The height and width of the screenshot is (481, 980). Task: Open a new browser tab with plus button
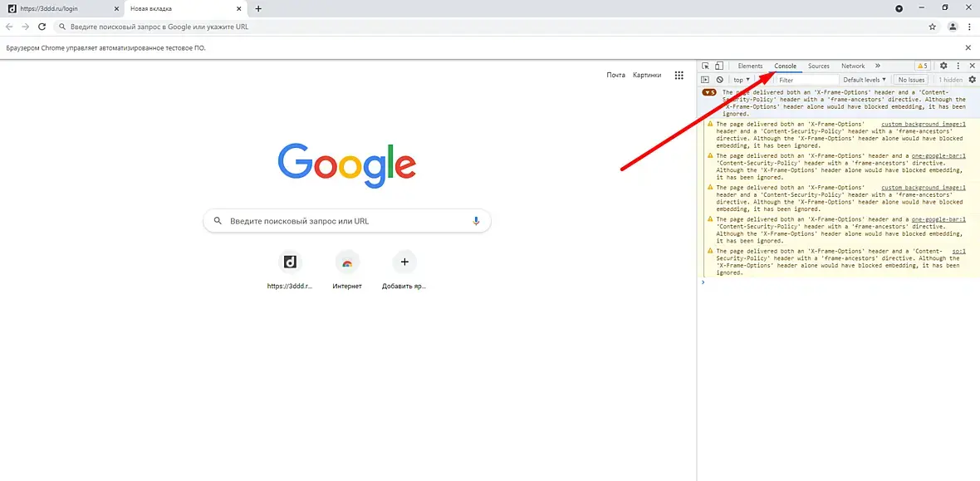(258, 9)
